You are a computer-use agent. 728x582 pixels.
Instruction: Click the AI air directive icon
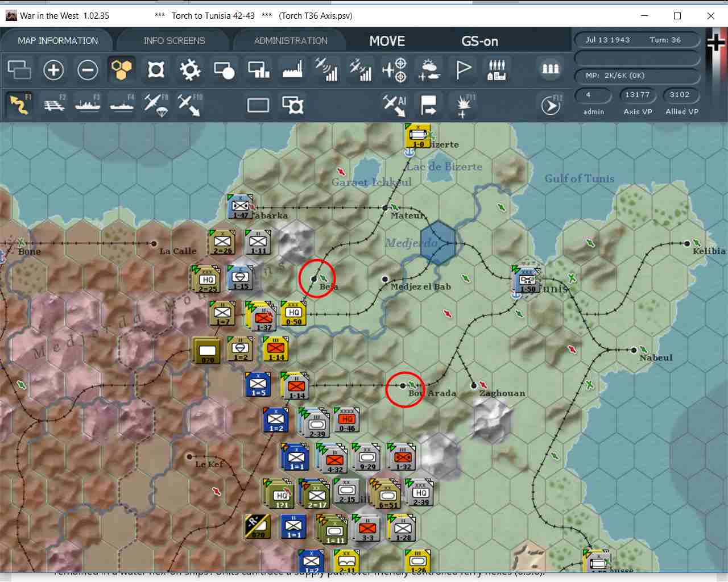coord(395,105)
